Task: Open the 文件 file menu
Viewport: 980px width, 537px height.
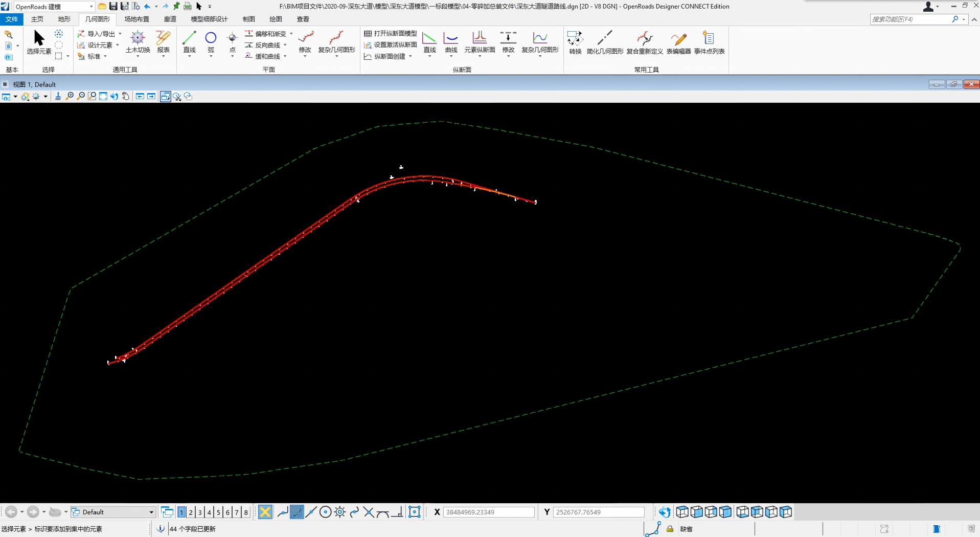Action: click(12, 19)
